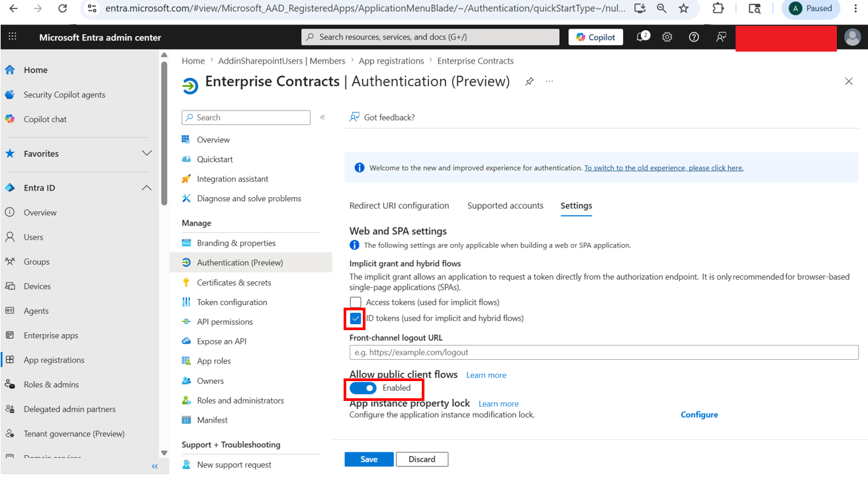
Task: Click Home breadcrumb link
Action: (x=193, y=61)
